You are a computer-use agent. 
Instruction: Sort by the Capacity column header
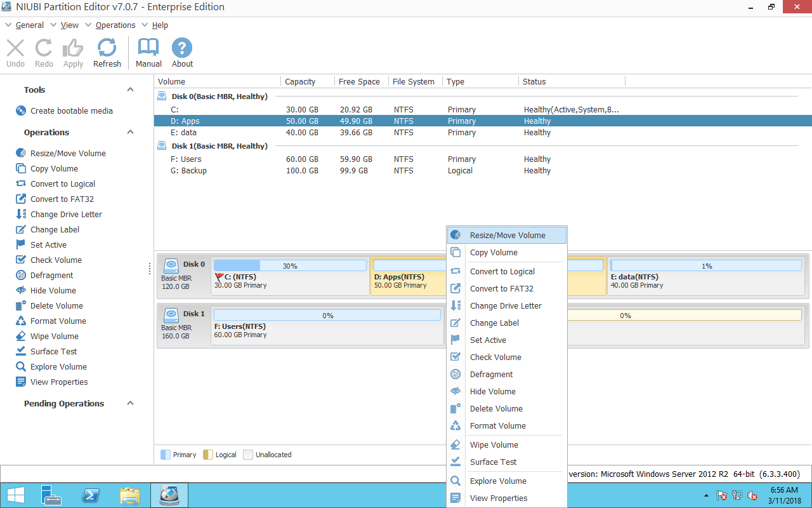tap(308, 81)
